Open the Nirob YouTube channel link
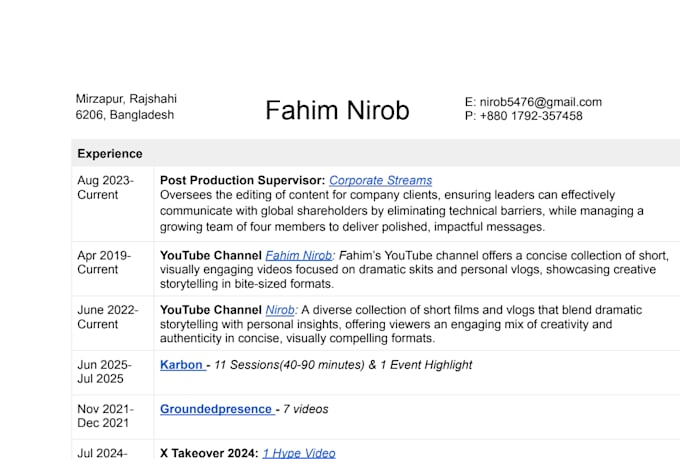Screen dimensions: 680x459 (x=280, y=310)
